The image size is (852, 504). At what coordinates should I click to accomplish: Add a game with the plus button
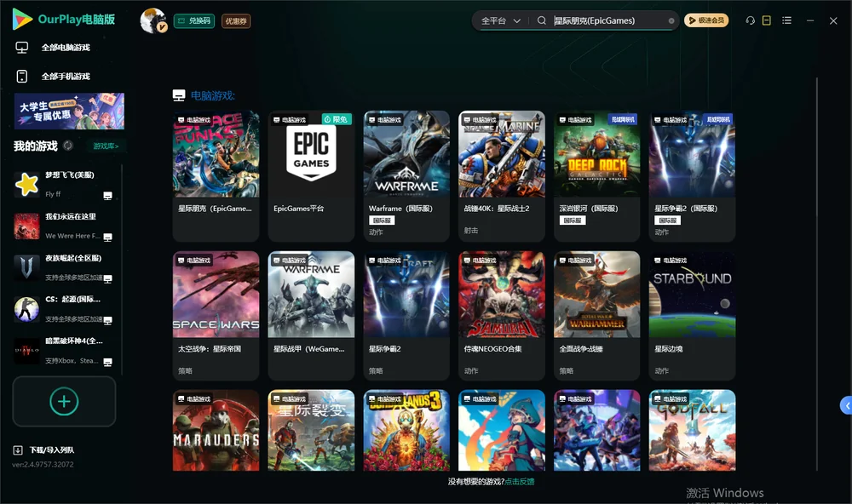pyautogui.click(x=64, y=401)
